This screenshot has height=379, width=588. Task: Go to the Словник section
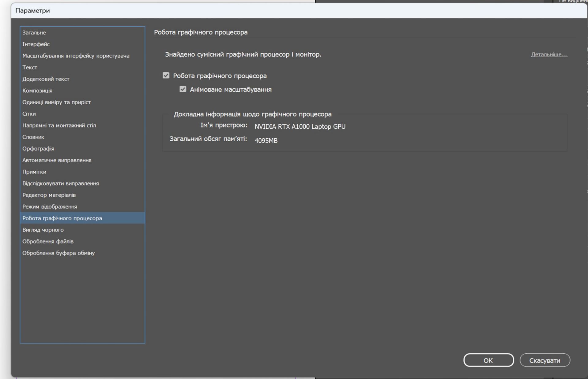pyautogui.click(x=33, y=137)
